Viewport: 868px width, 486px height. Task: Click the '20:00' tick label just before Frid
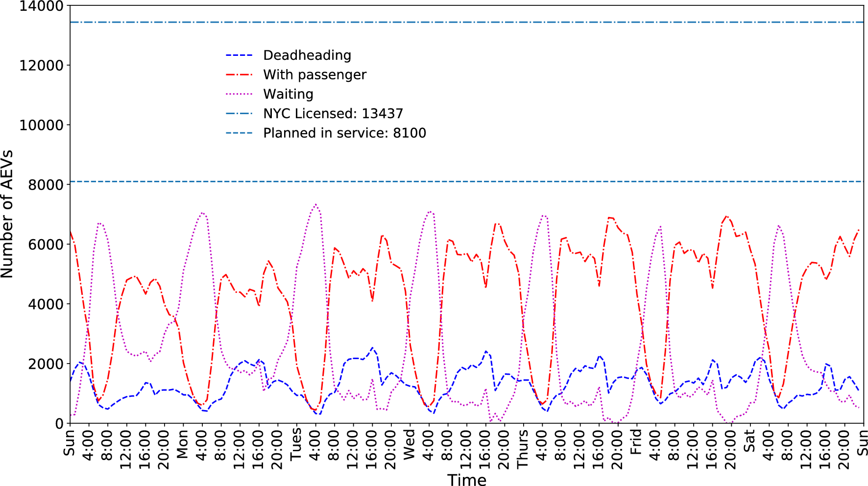coord(617,450)
